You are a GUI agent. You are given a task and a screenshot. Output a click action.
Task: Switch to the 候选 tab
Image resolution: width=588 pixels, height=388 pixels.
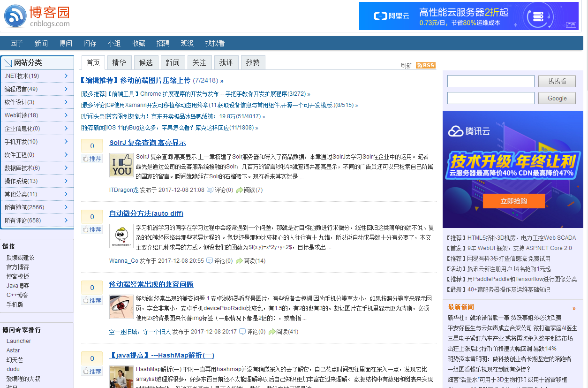coord(146,62)
